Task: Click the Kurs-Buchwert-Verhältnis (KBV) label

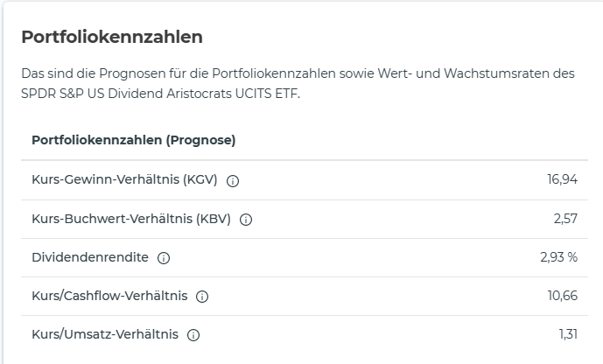Action: click(x=131, y=219)
